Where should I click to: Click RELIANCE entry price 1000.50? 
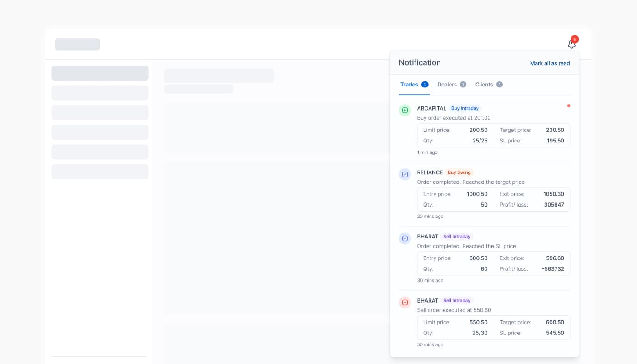coord(477,194)
